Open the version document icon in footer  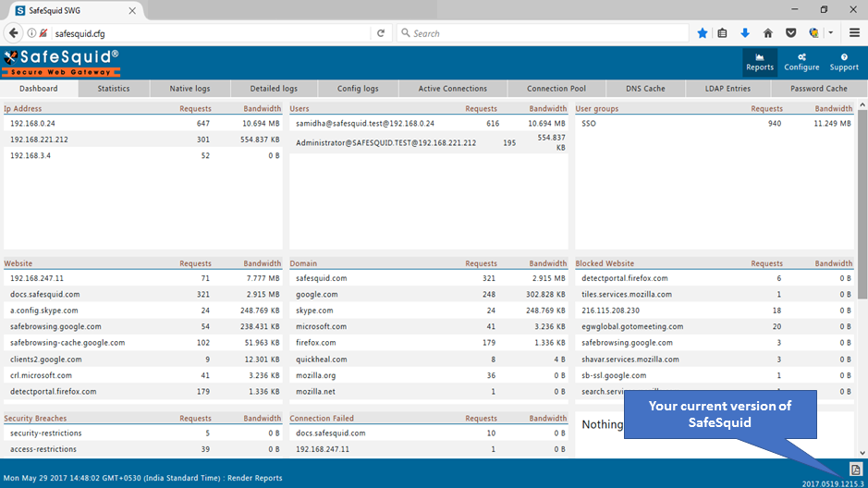(x=855, y=470)
